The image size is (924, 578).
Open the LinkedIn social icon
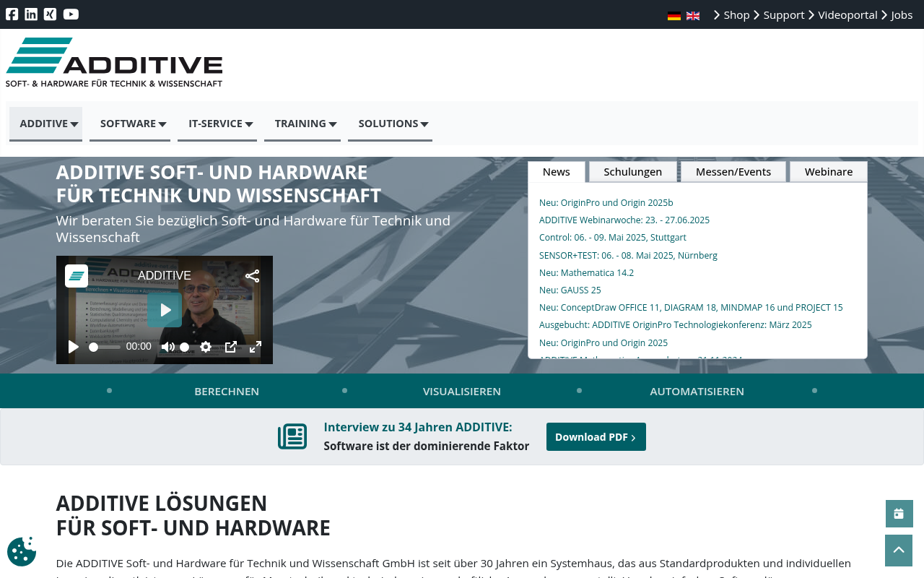tap(31, 14)
